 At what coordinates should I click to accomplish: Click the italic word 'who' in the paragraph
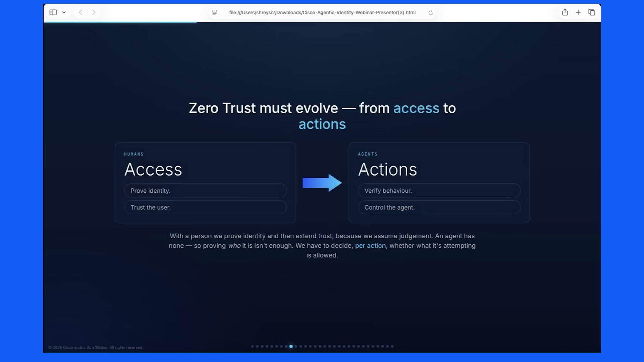[x=234, y=246]
